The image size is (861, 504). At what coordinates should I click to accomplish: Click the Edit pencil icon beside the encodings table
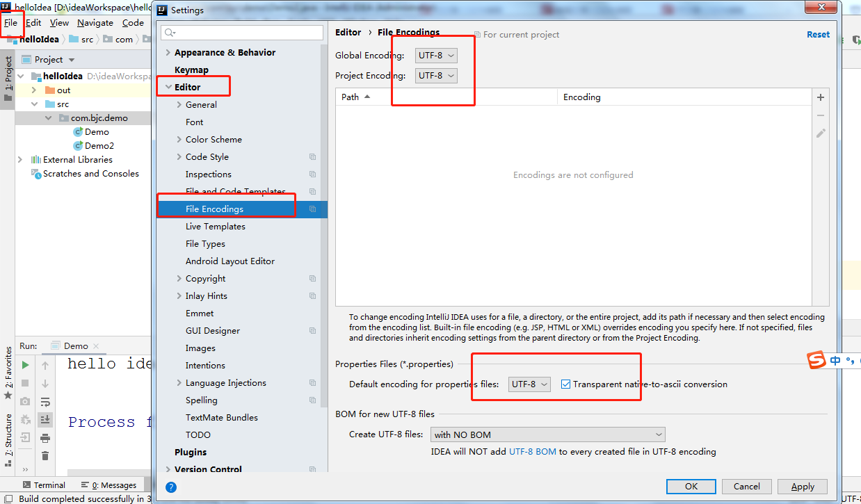point(821,133)
